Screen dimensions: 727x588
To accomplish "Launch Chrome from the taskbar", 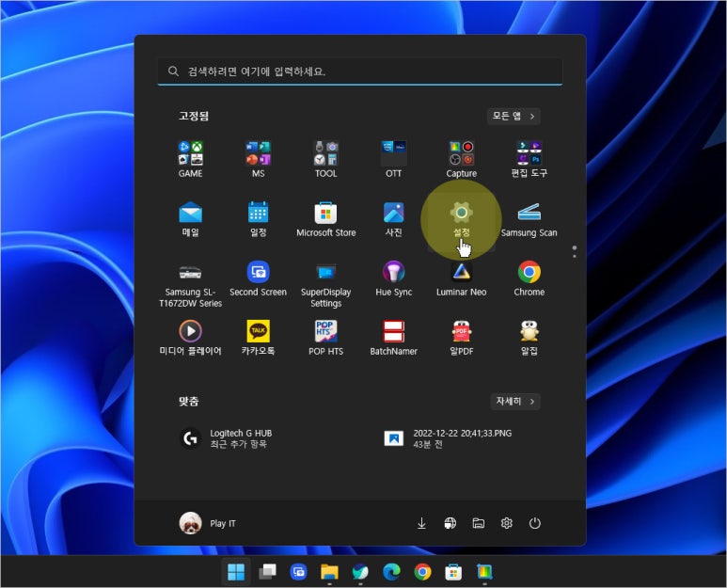I will [x=422, y=572].
